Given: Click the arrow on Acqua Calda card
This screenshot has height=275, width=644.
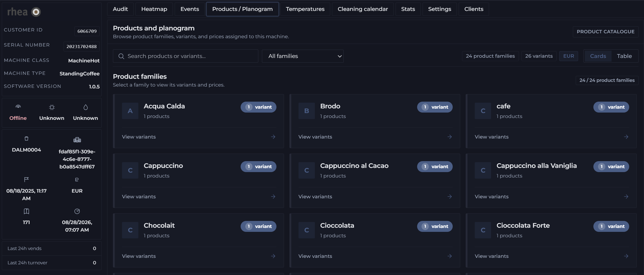Looking at the screenshot, I should [273, 137].
